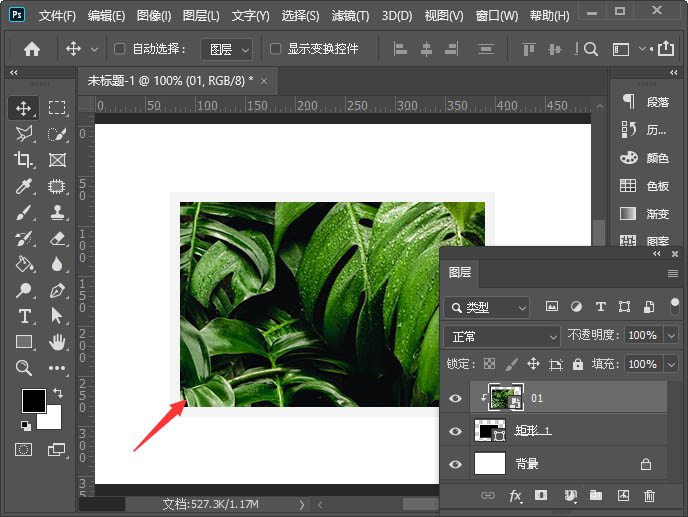This screenshot has width=688, height=517.
Task: Click the fx layer style icon
Action: (516, 495)
